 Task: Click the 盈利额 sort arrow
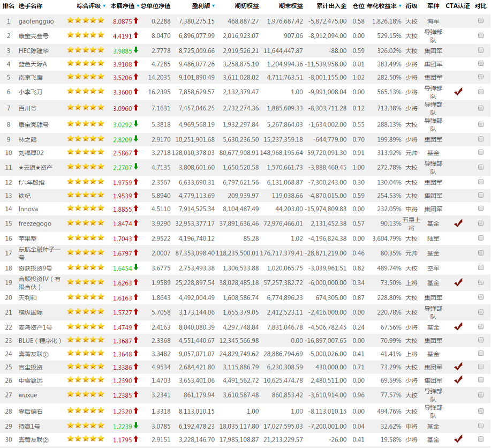click(x=213, y=6)
